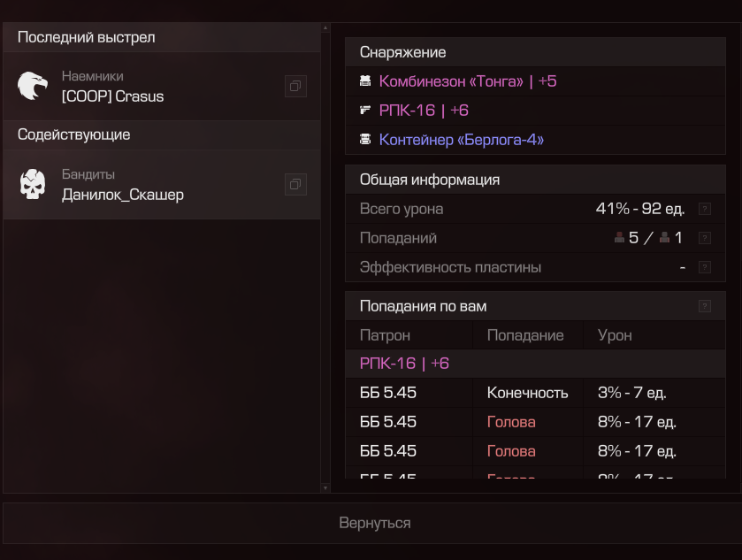Select the Данилок_Скашер assisting entry
Viewport: 742px width, 560px height.
162,185
